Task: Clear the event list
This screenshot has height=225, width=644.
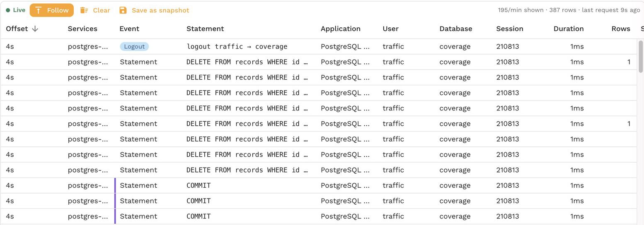Action: 95,10
